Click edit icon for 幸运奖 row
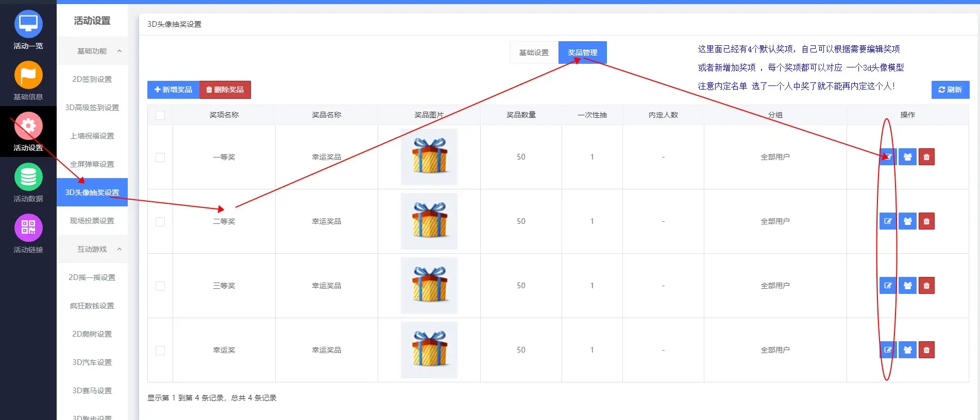 888,350
